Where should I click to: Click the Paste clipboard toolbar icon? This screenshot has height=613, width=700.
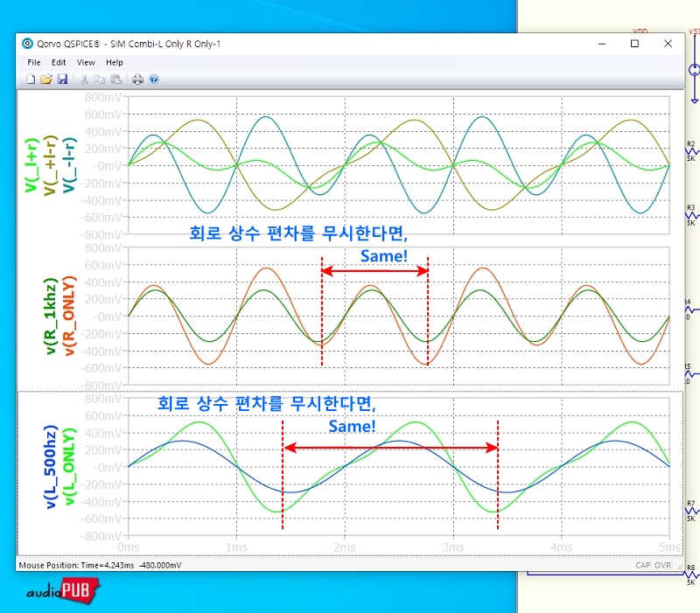pyautogui.click(x=115, y=80)
